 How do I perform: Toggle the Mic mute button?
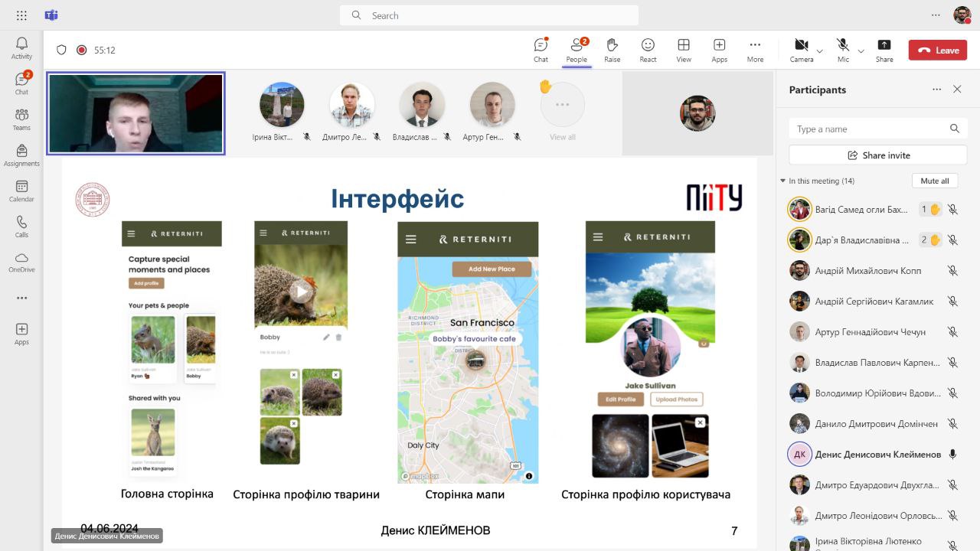tap(843, 50)
